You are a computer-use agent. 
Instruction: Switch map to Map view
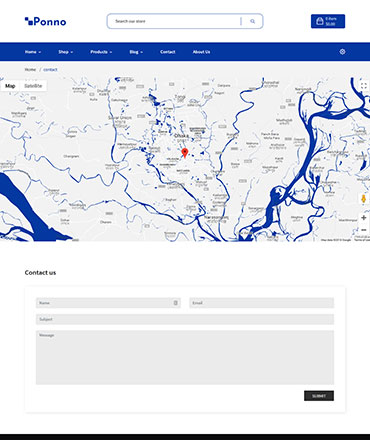pyautogui.click(x=10, y=86)
